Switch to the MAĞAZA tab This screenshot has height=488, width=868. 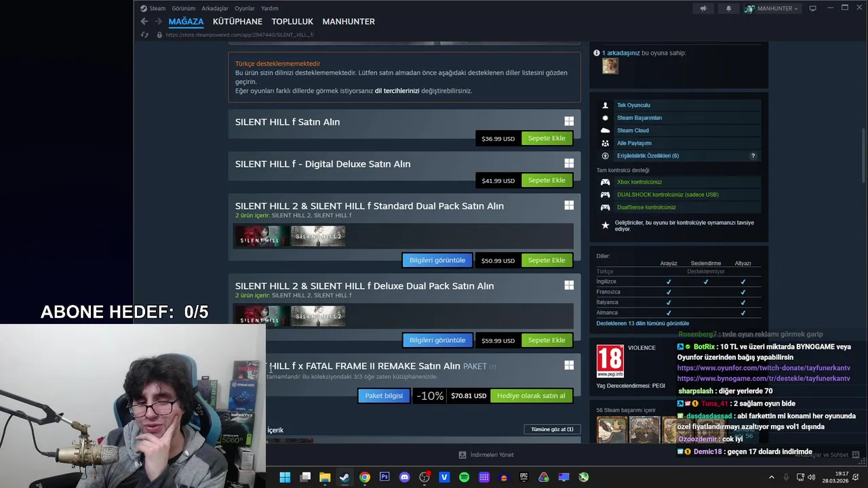pos(186,22)
